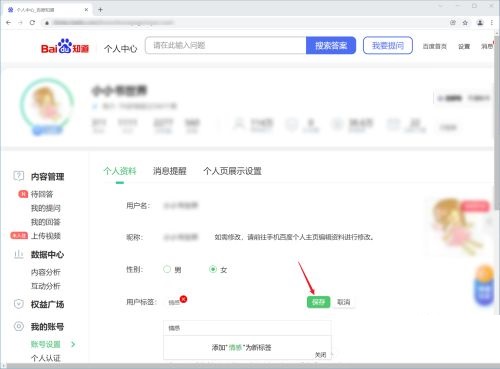The width and height of the screenshot is (500, 369).
Task: Open the browser profile icon
Action: (480, 23)
